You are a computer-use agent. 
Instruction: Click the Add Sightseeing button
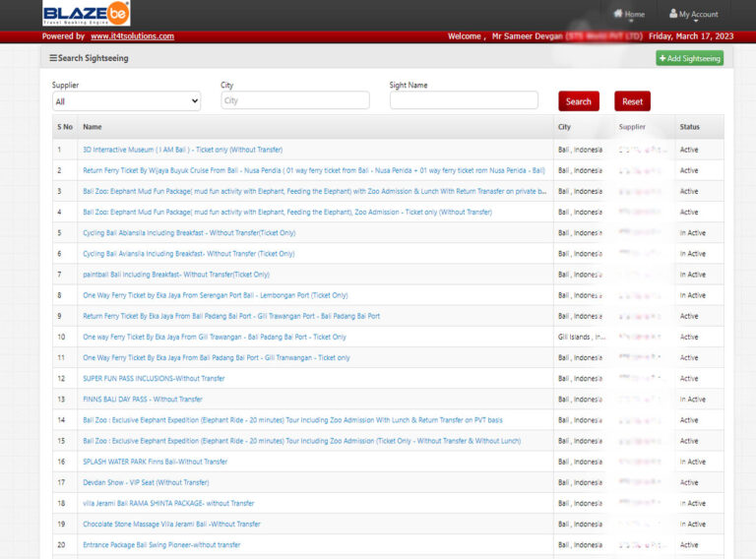tap(689, 58)
